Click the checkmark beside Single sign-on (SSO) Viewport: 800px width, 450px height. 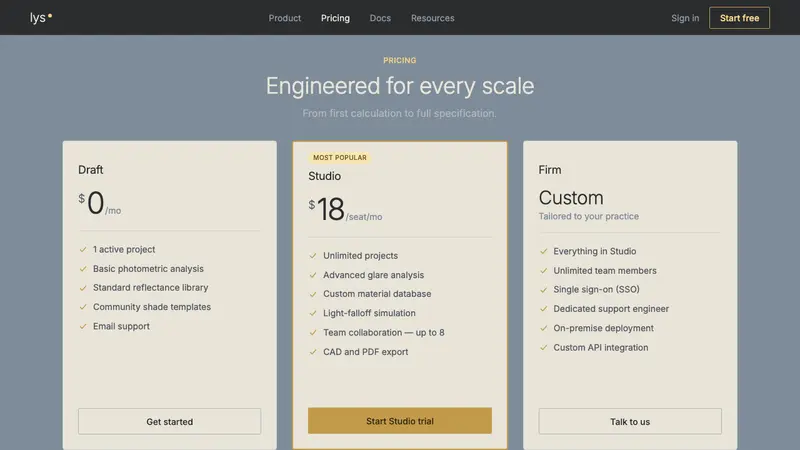(543, 289)
